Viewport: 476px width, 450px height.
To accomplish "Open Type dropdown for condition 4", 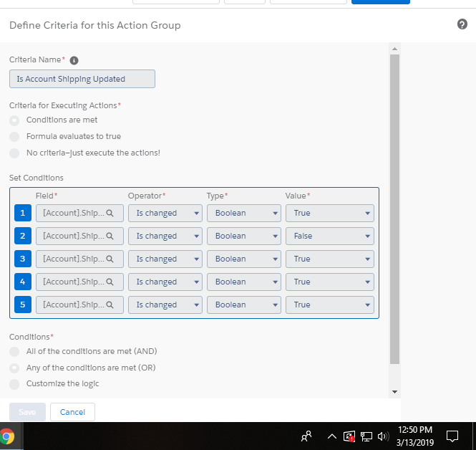I will (x=244, y=282).
